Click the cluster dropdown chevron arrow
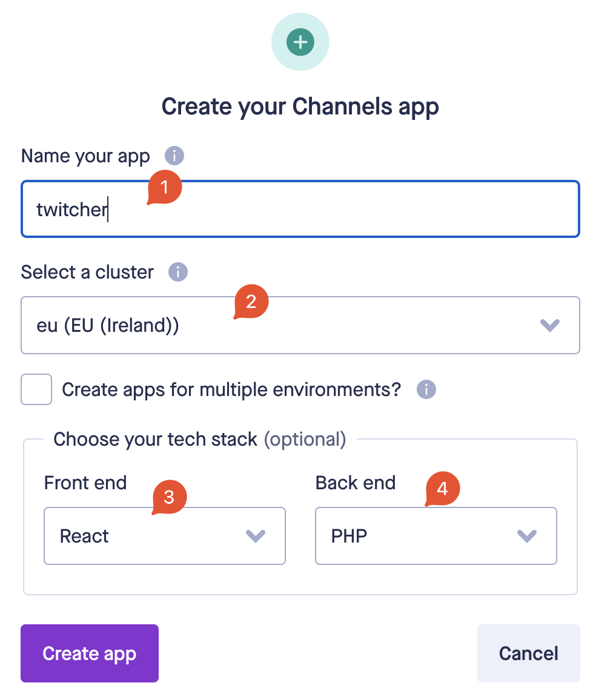The width and height of the screenshot is (596, 700). (x=549, y=326)
